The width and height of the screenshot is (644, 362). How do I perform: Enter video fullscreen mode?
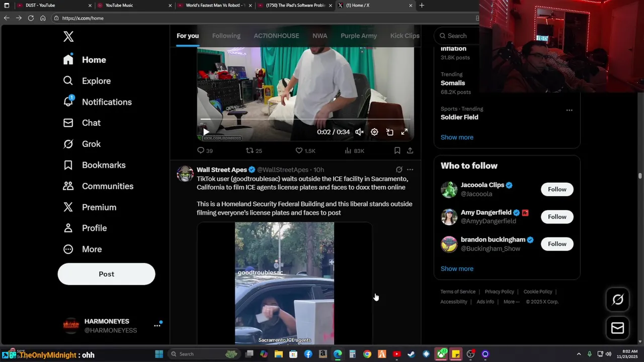[x=404, y=132]
